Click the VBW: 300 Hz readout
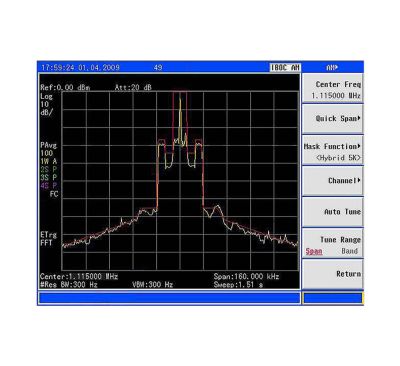This screenshot has width=400, height=366. click(x=152, y=284)
